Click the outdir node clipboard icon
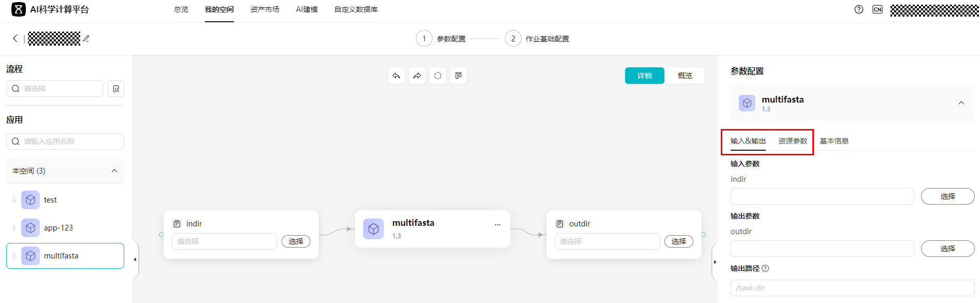 [x=560, y=224]
